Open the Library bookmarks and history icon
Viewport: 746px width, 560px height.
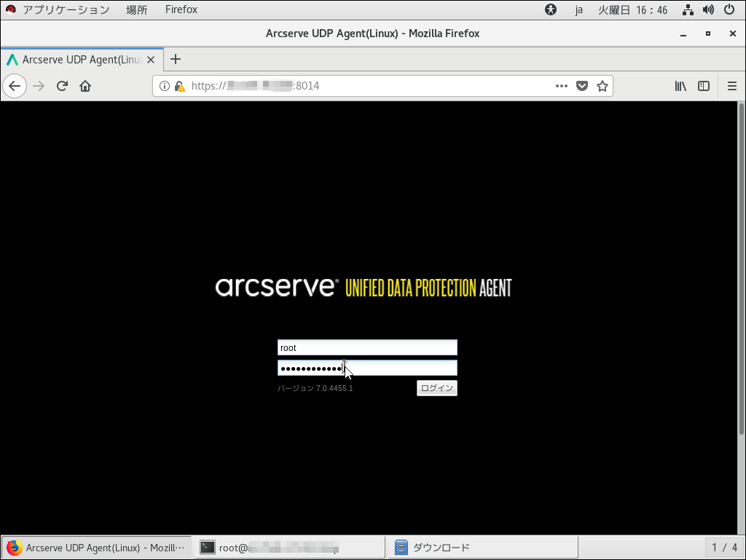tap(680, 86)
